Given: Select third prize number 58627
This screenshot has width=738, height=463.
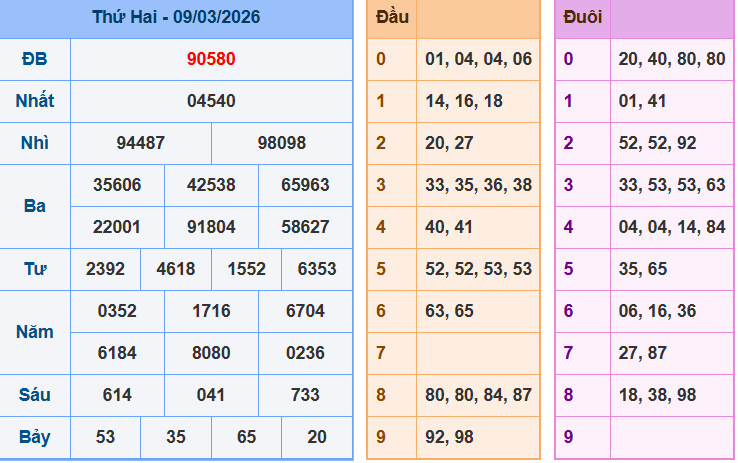Looking at the screenshot, I should coord(305,227).
